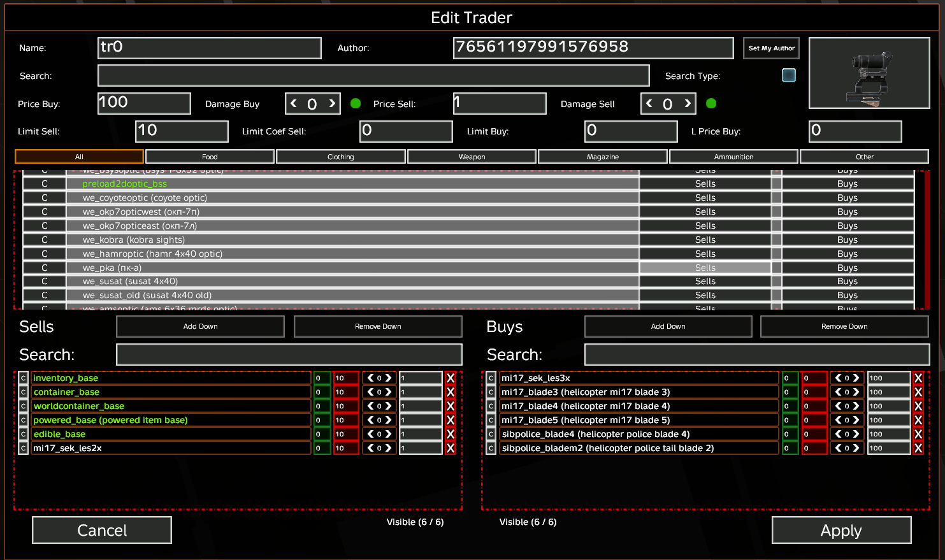The height and width of the screenshot is (560, 945).
Task: Remove powered_base with its X icon
Action: pyautogui.click(x=451, y=420)
